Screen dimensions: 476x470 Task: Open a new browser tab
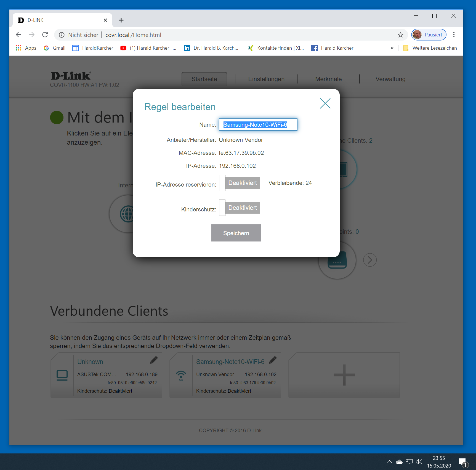coord(121,20)
